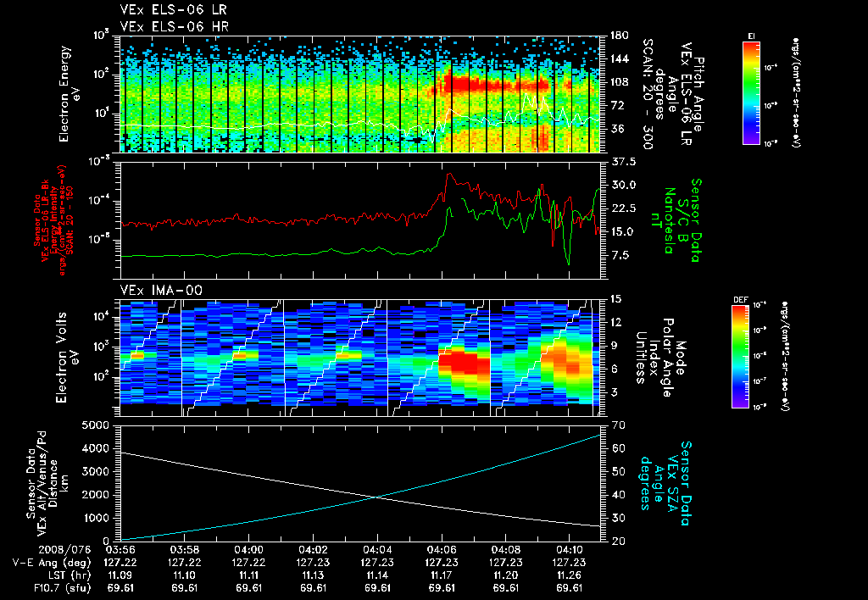Click the red hot spot in IMA spectrogram
The width and height of the screenshot is (868, 600).
(x=464, y=363)
